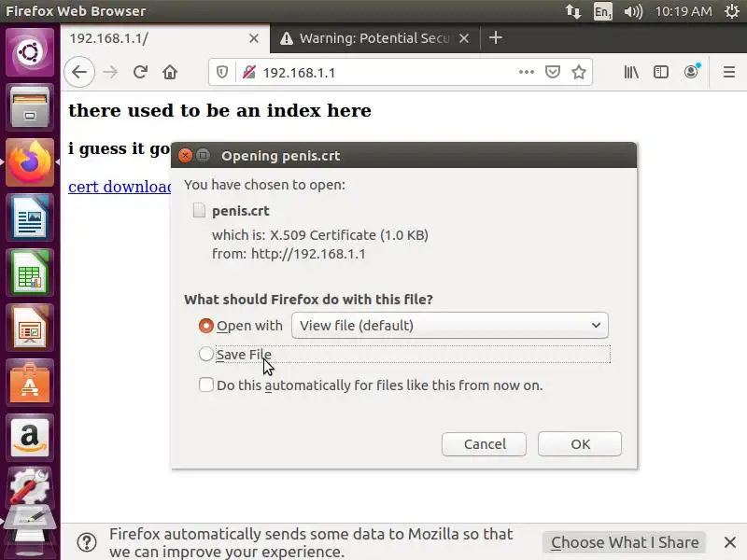Image resolution: width=747 pixels, height=560 pixels.
Task: Open the Firefox hamburger menu
Action: pyautogui.click(x=729, y=72)
